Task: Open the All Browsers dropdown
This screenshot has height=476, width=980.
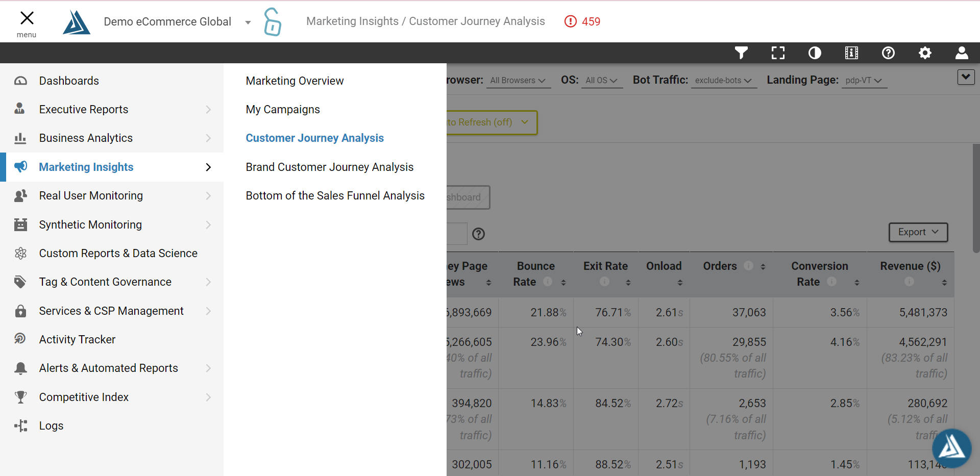Action: [518, 80]
